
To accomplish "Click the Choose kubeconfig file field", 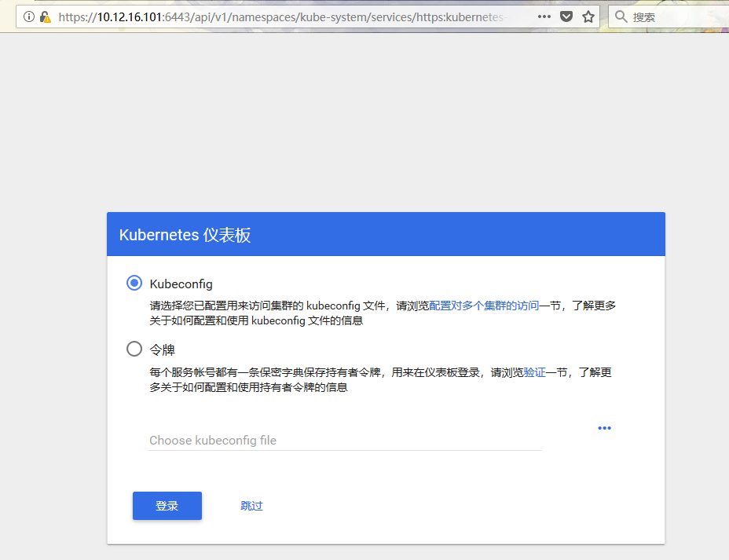I will click(345, 440).
